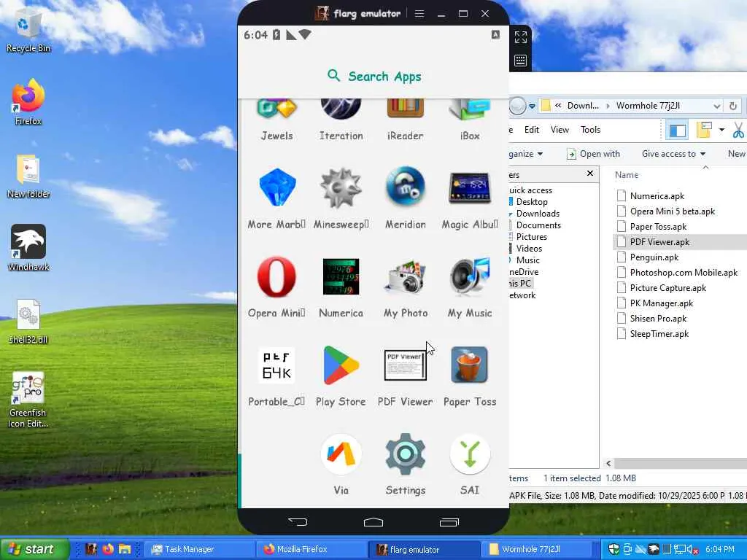Select Opera Mini 5 beta.apk file
747x560 pixels.
tap(672, 211)
